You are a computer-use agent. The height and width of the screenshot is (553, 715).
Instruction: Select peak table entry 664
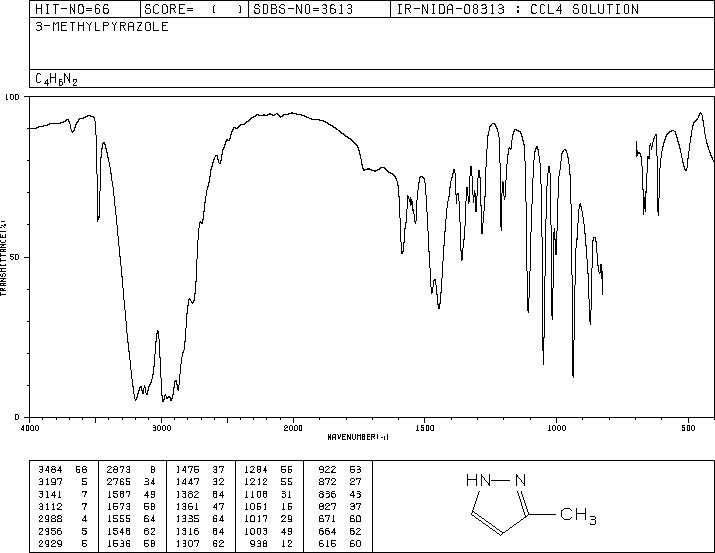340,532
